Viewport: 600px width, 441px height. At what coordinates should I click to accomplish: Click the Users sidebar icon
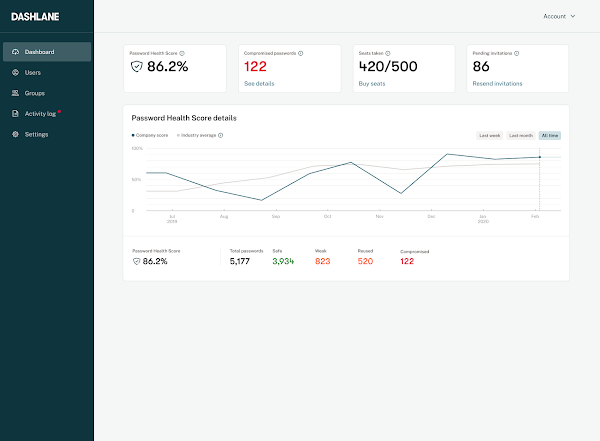coord(15,72)
